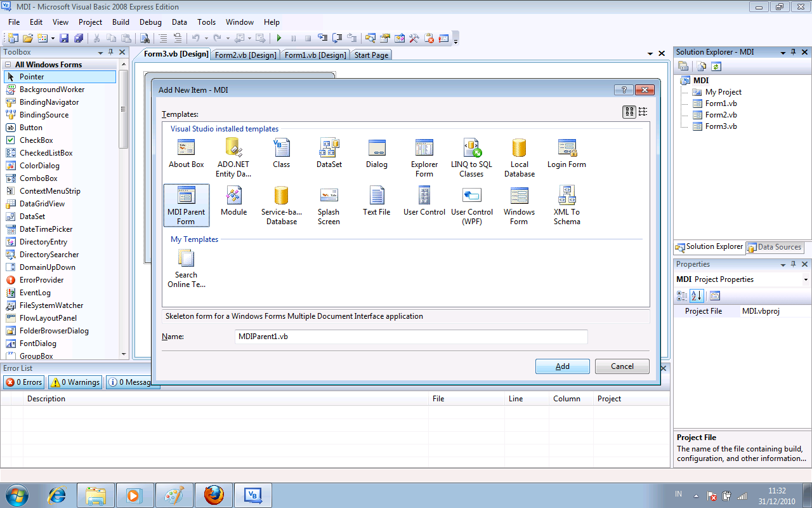Select the Text File template

[376, 201]
